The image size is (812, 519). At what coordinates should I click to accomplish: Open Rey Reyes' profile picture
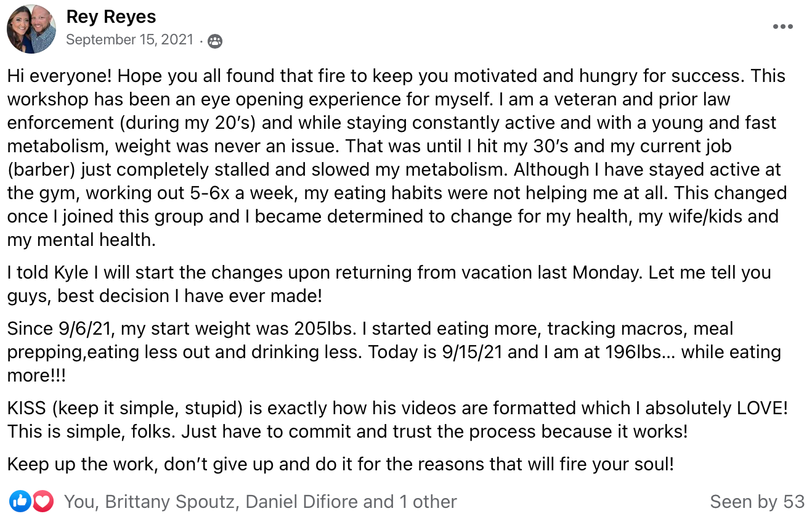click(31, 29)
